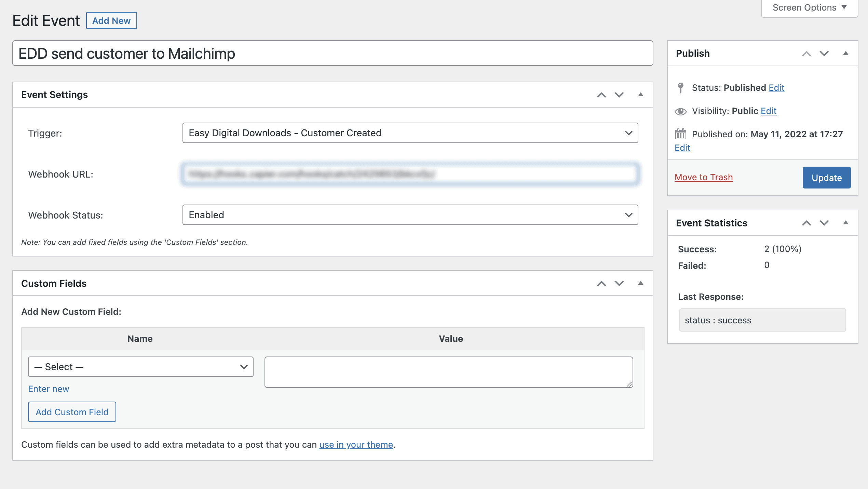Move Custom Fields panel down

click(x=619, y=283)
